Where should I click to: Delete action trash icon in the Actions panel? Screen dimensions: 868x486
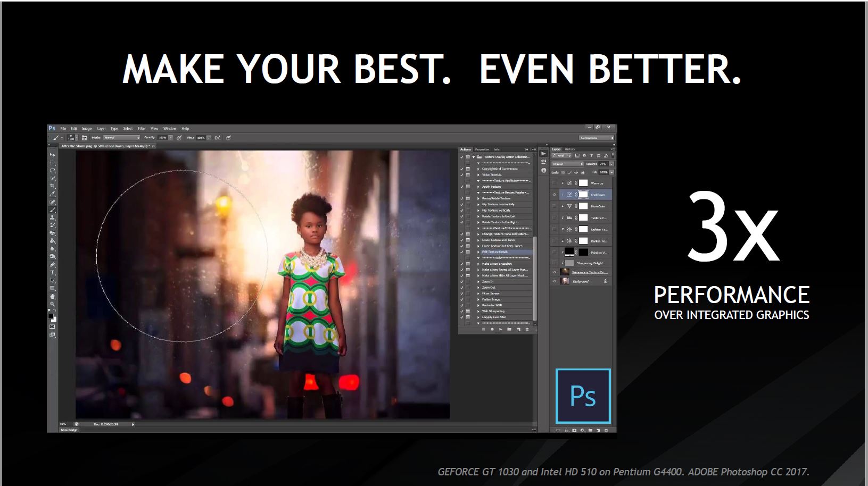527,329
